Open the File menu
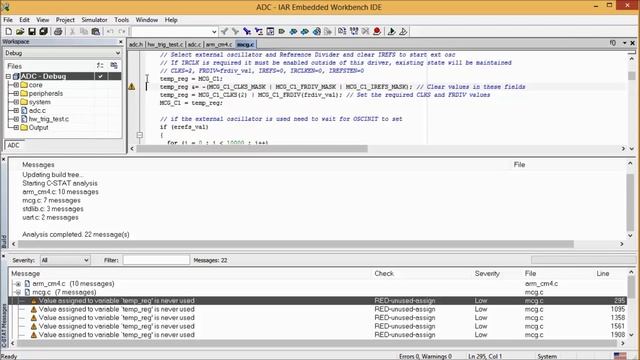 tap(8, 20)
